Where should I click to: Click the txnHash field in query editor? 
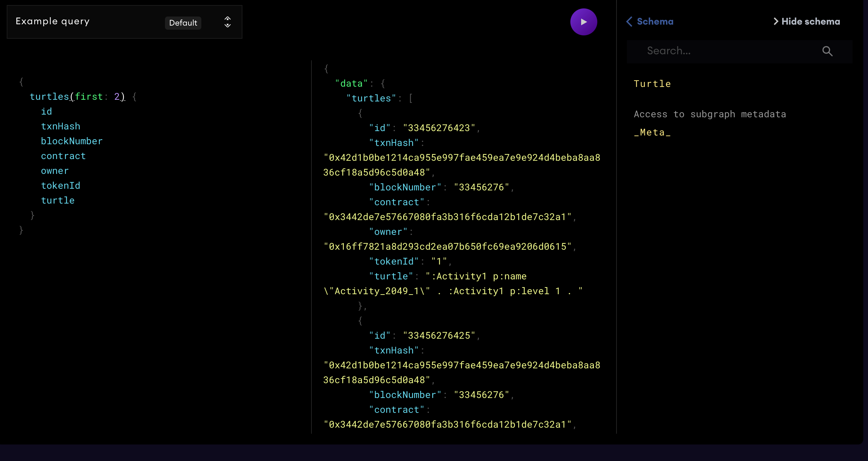click(61, 126)
